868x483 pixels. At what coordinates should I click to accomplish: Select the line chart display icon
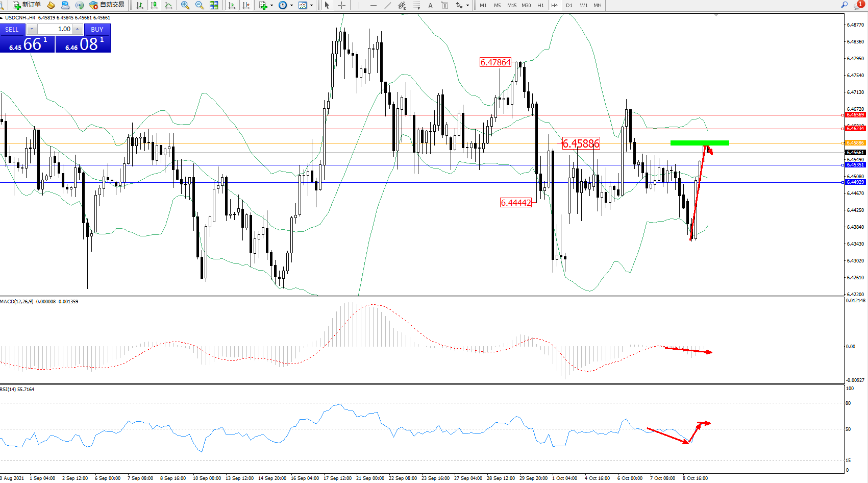coord(168,5)
